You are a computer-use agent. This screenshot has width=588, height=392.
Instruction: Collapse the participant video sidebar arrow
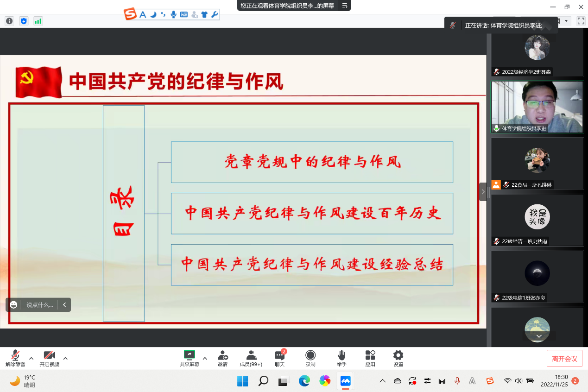(483, 192)
